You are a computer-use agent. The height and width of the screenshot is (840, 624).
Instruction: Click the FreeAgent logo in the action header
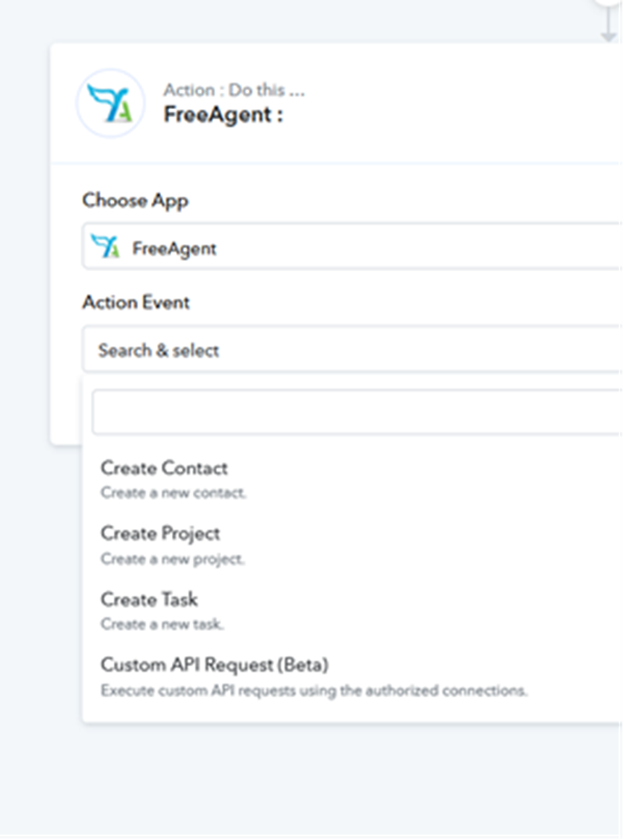pos(110,103)
